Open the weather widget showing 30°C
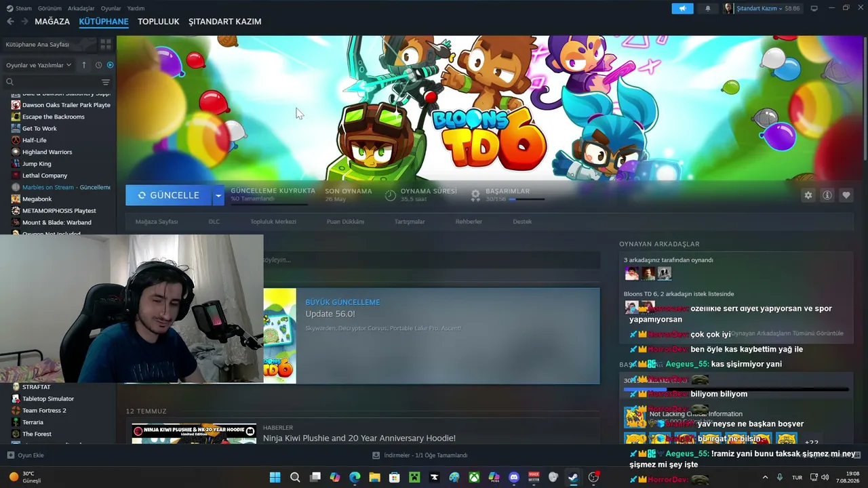 coord(26,477)
